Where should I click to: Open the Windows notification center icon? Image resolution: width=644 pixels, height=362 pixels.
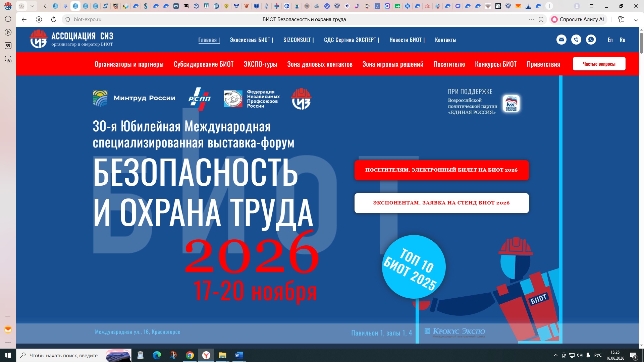pos(634,355)
